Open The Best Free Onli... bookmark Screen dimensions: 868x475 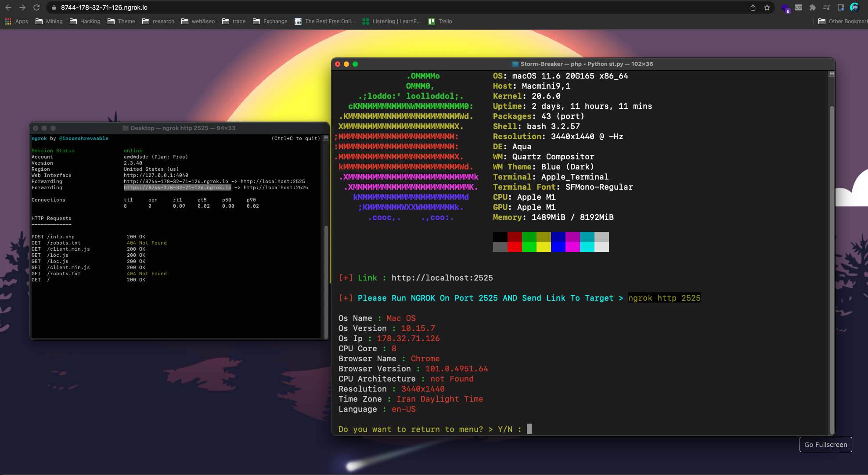pyautogui.click(x=325, y=21)
